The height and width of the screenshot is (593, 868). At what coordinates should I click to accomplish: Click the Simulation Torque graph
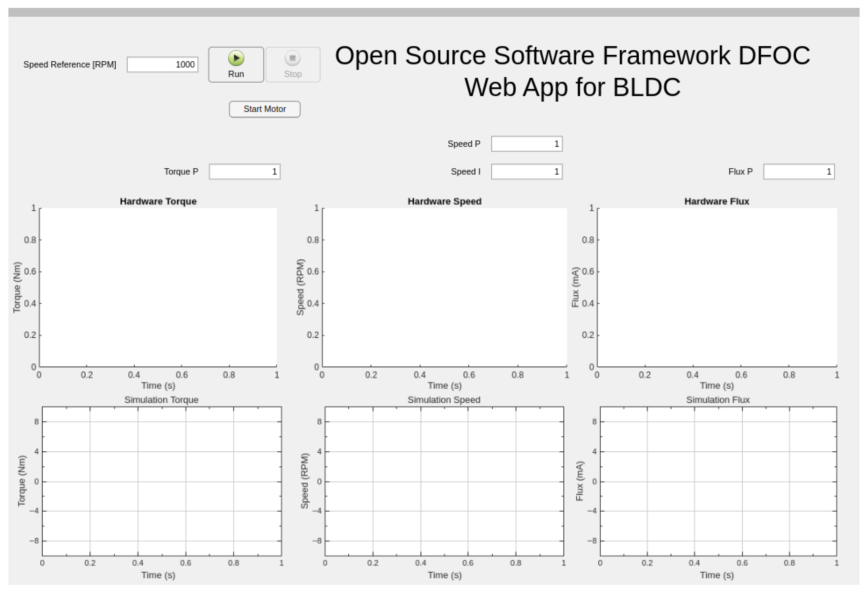click(162, 481)
